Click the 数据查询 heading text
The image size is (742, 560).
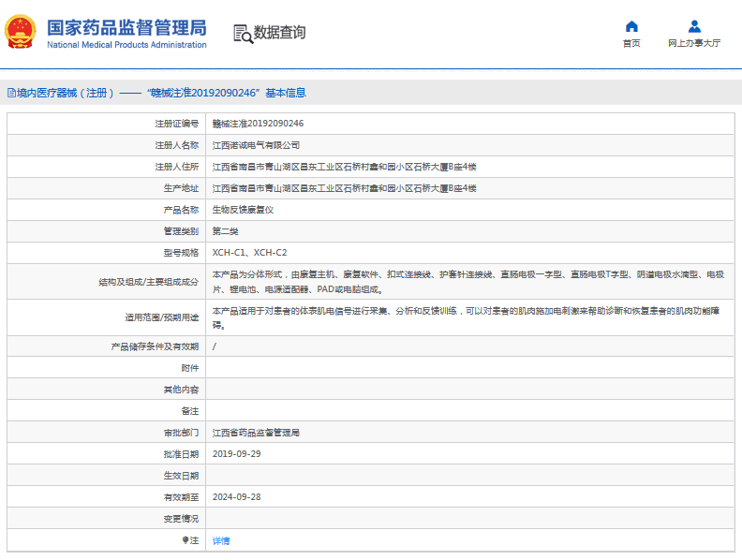point(280,33)
